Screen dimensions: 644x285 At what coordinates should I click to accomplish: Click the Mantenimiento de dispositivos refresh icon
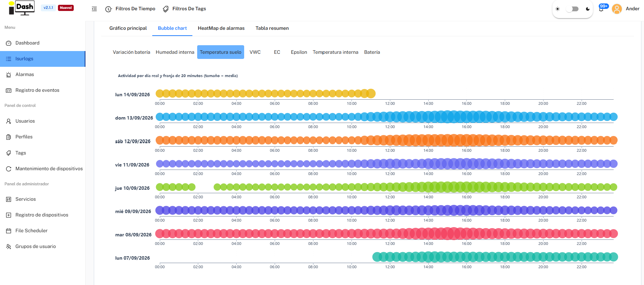point(9,169)
